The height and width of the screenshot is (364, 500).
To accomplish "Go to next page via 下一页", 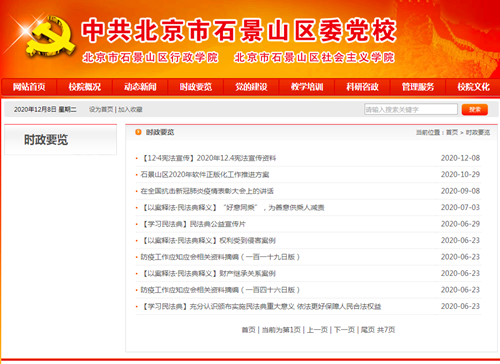I will [344, 330].
